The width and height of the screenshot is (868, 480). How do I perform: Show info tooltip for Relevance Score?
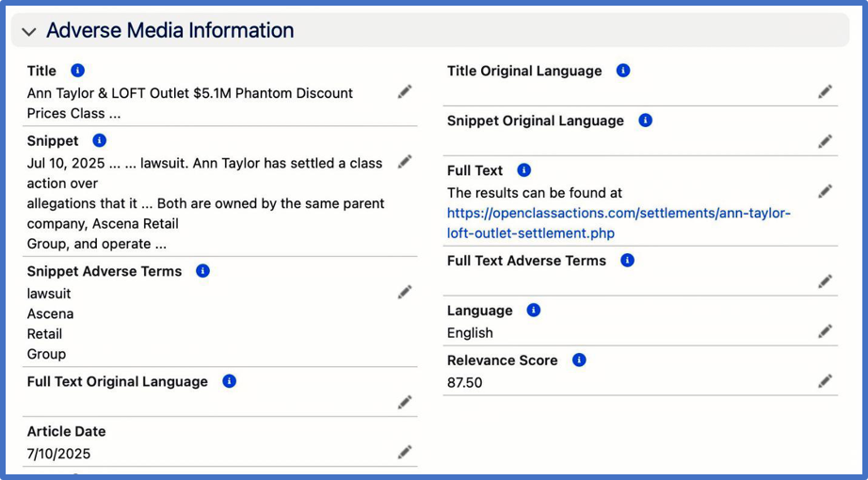[578, 360]
